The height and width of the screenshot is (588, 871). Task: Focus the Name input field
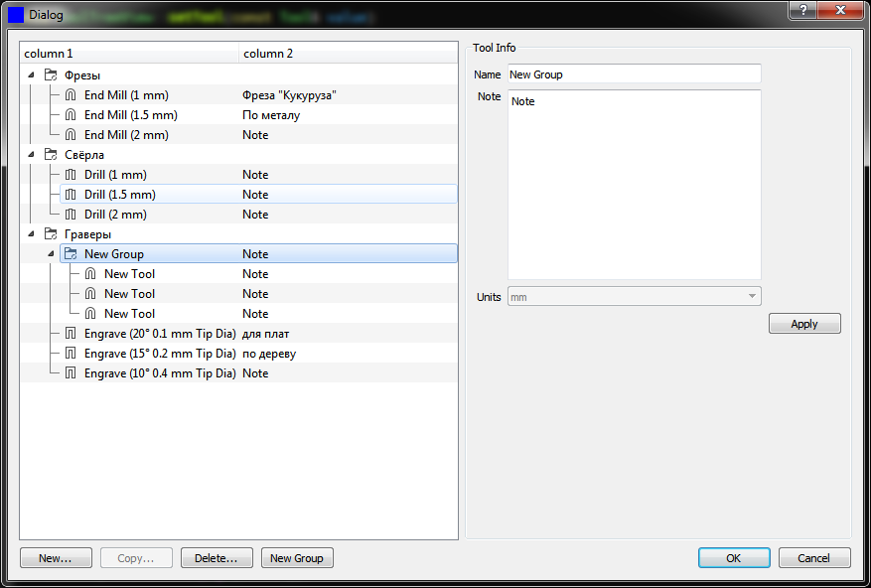(635, 73)
